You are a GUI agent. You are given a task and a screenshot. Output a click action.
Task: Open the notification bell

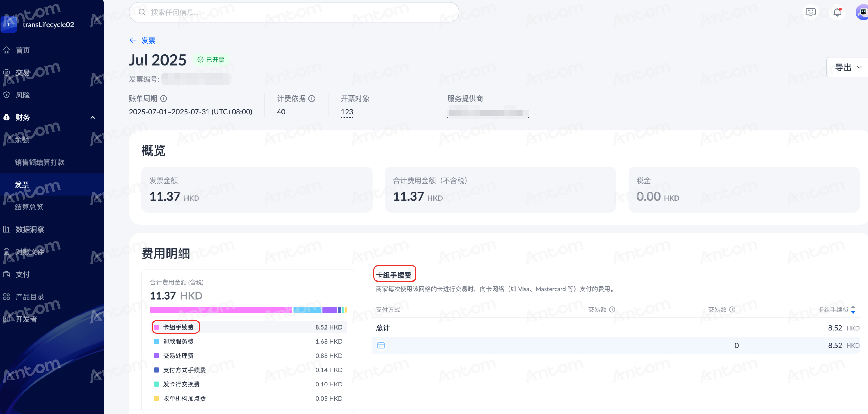point(837,12)
